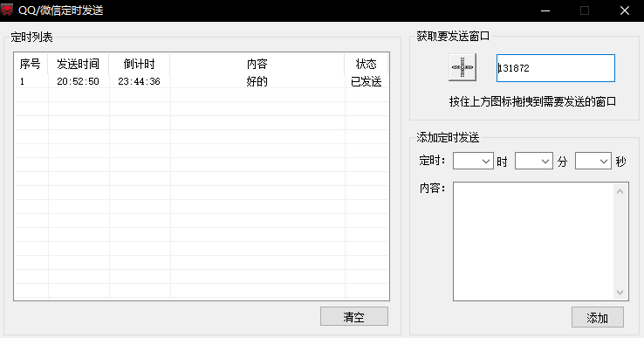Minimize the QQ/微信定时发送 window
Screen dimensions: 644x338
[545, 10]
